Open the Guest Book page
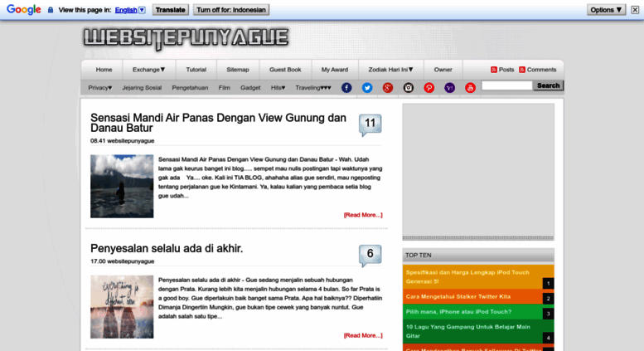The height and width of the screenshot is (351, 644). tap(285, 70)
